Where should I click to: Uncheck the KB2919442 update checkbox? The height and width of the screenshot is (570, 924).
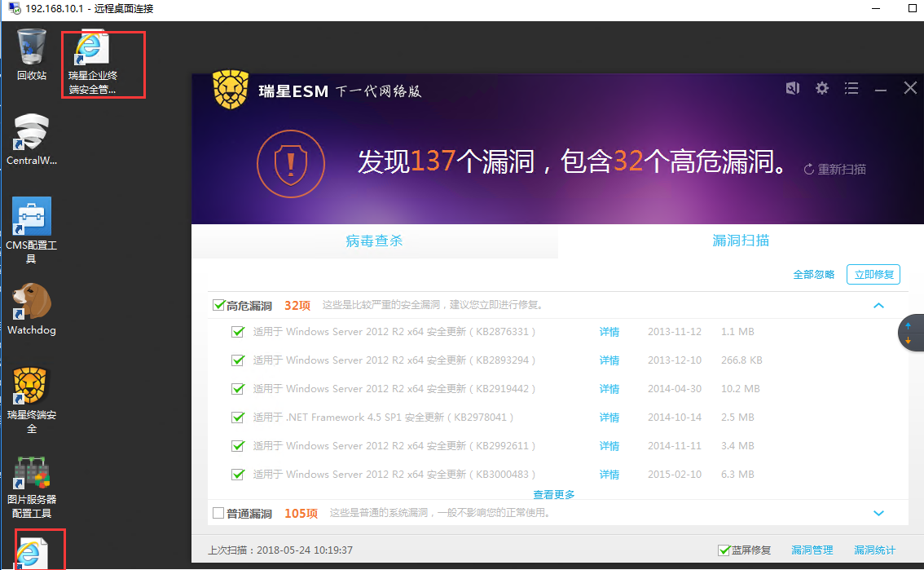click(x=238, y=389)
